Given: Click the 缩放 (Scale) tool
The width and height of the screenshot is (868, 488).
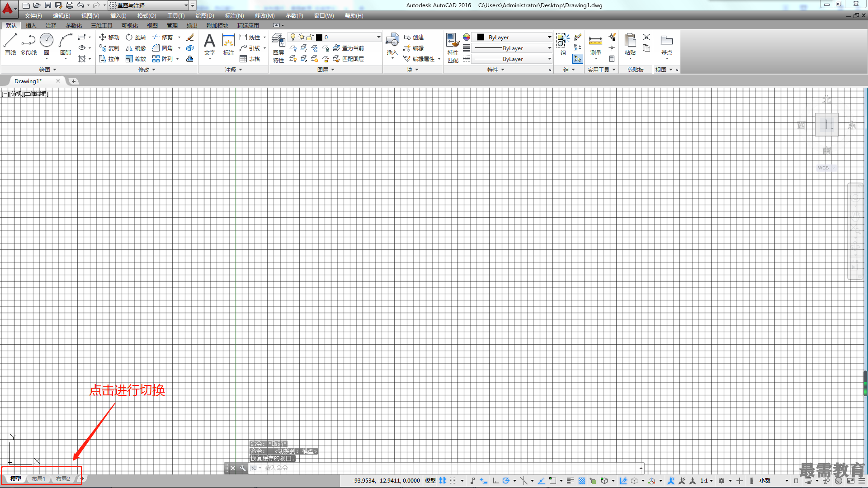Looking at the screenshot, I should [136, 59].
